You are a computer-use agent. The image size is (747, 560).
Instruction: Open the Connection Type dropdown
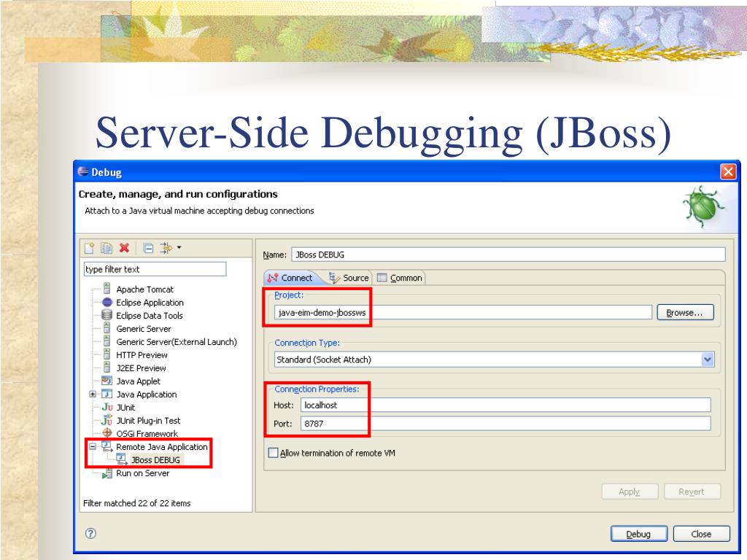[708, 359]
